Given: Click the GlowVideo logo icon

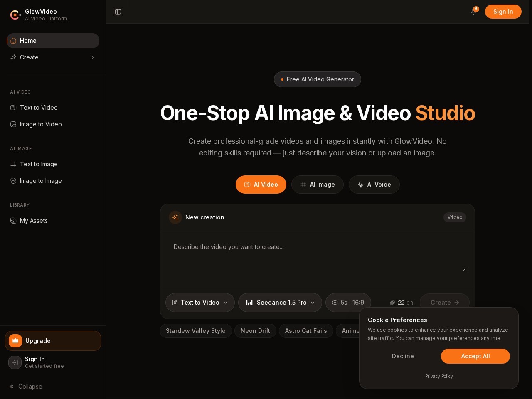Looking at the screenshot, I should (x=15, y=15).
